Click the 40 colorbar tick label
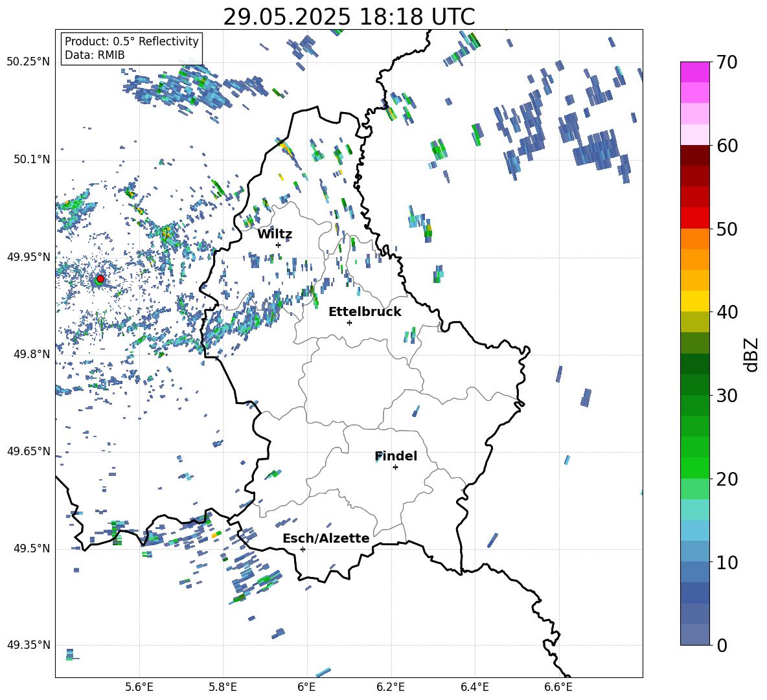The height and width of the screenshot is (700, 767). coord(727,312)
